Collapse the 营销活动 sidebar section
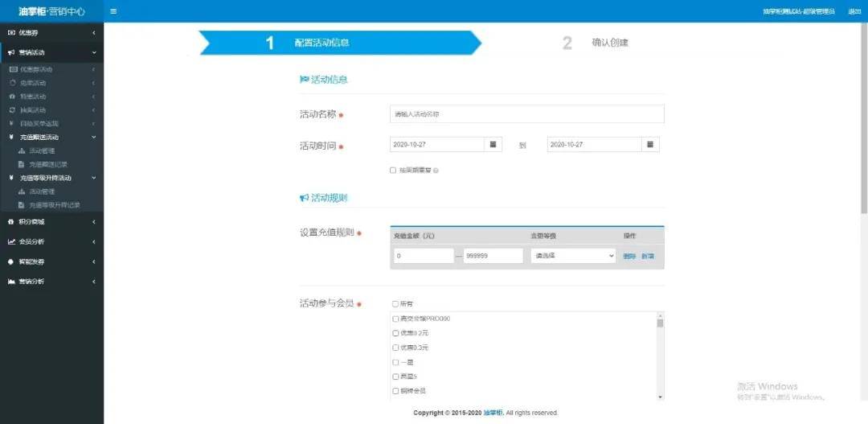Viewport: 868px width, 424px height. click(94, 52)
